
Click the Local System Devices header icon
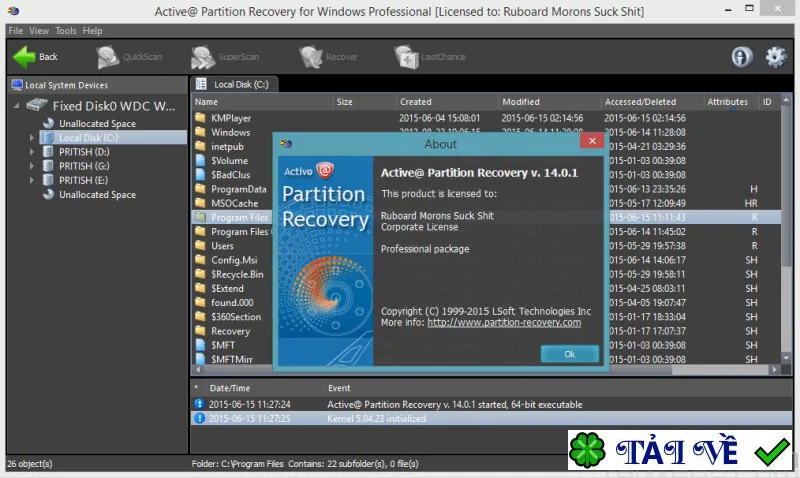click(x=17, y=85)
